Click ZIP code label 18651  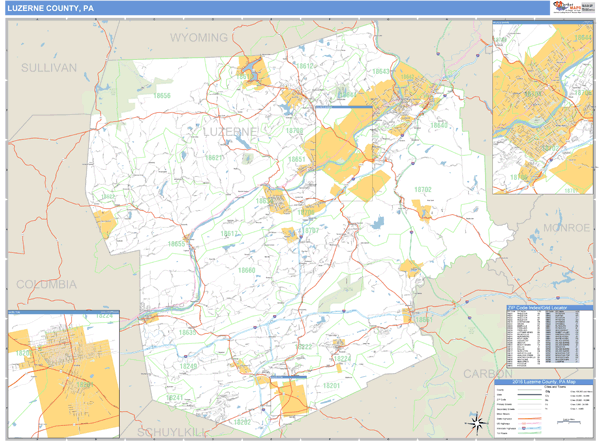point(297,159)
